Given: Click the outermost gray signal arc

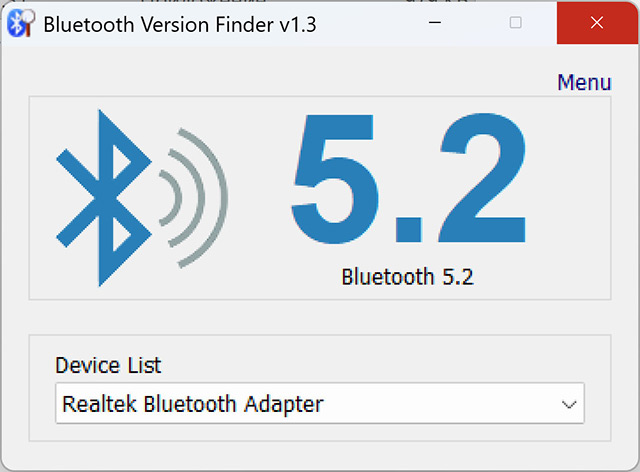Looking at the screenshot, I should (204, 198).
